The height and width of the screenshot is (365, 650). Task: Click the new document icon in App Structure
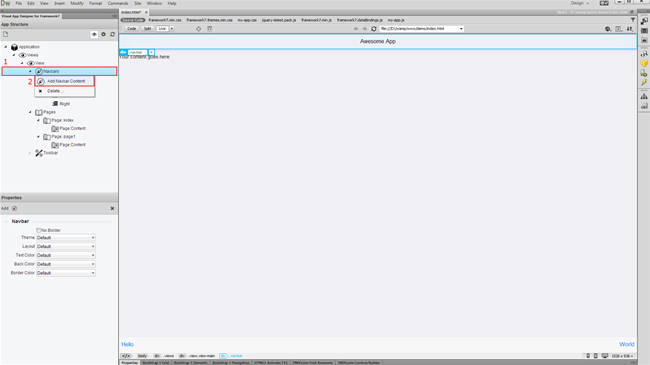click(x=5, y=34)
